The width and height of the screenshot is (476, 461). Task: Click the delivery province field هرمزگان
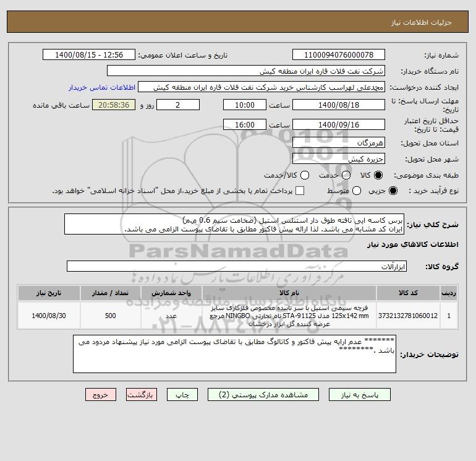pos(339,142)
